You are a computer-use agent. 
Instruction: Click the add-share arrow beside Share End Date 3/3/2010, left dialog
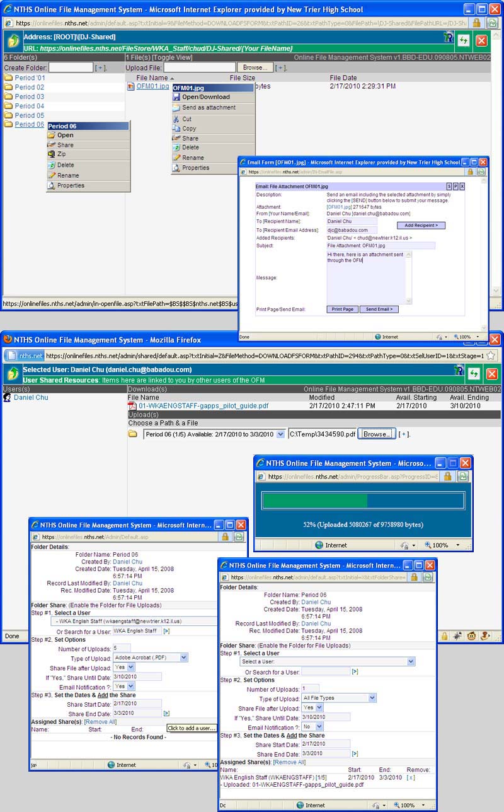166,713
